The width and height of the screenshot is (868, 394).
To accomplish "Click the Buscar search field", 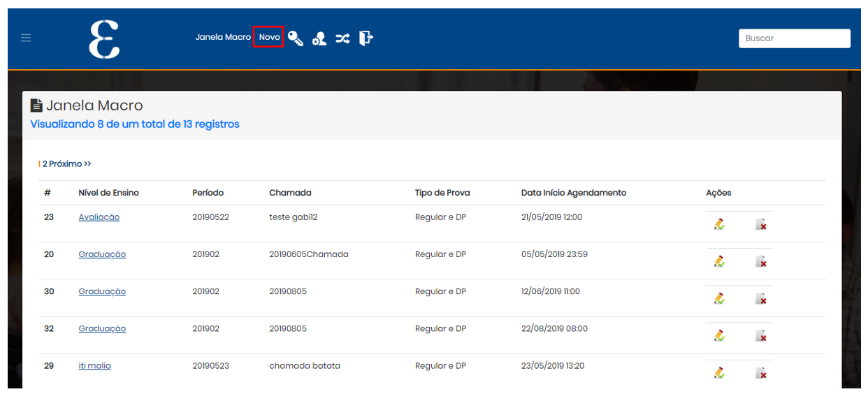I will (x=795, y=38).
